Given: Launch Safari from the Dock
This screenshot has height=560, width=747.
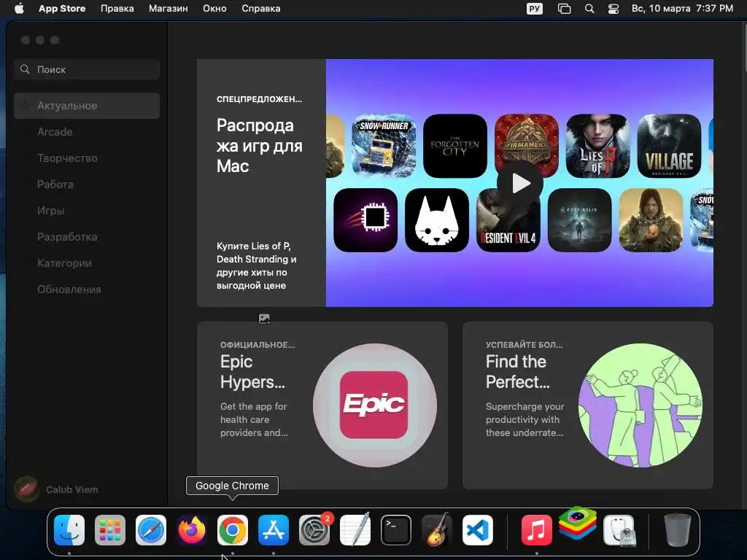Looking at the screenshot, I should (x=151, y=530).
